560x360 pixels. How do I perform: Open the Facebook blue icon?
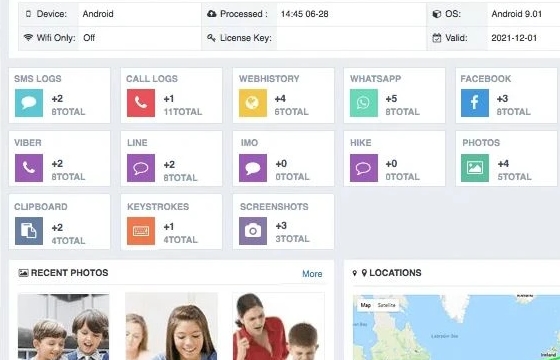point(475,103)
